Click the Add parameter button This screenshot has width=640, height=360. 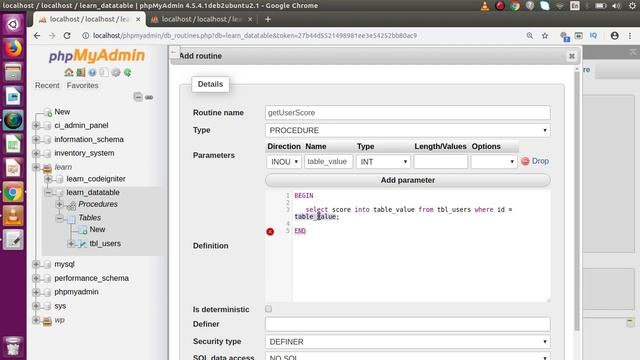point(407,180)
